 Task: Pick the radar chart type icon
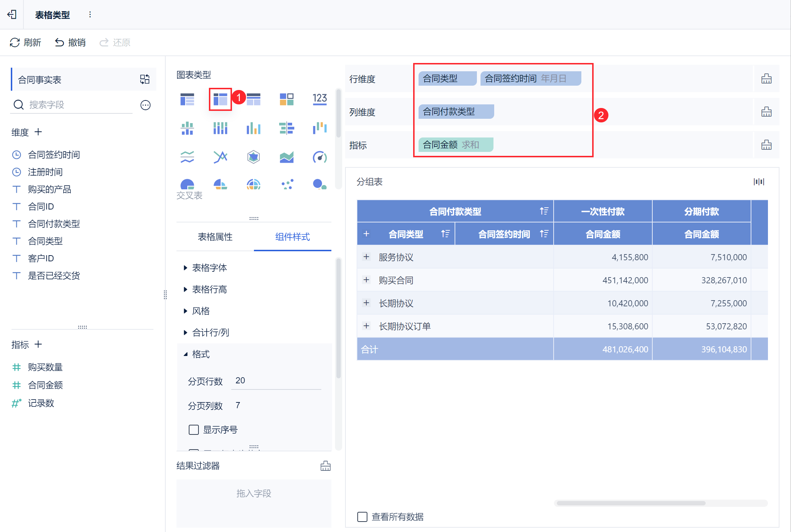(254, 157)
